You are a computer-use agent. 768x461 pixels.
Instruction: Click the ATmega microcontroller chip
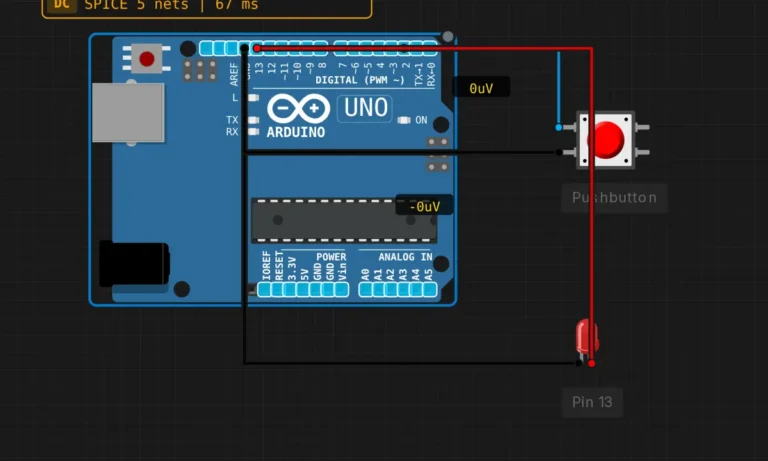pyautogui.click(x=344, y=220)
